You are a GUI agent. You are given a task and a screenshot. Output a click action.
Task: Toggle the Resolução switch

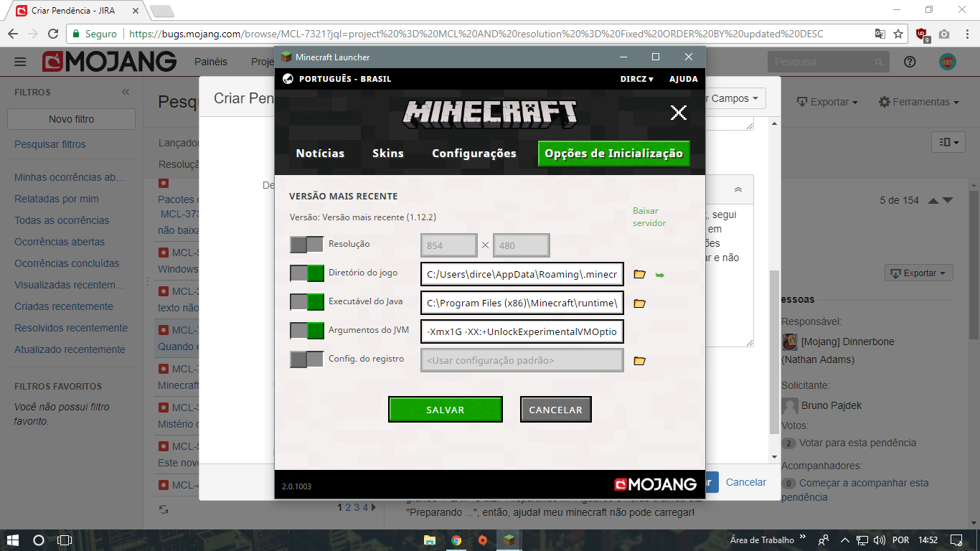point(307,245)
